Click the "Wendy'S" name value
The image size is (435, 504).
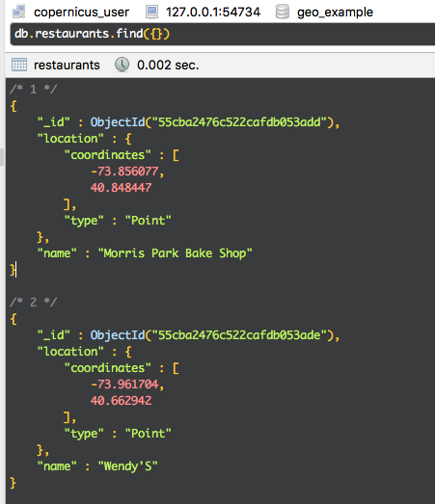pyautogui.click(x=127, y=466)
